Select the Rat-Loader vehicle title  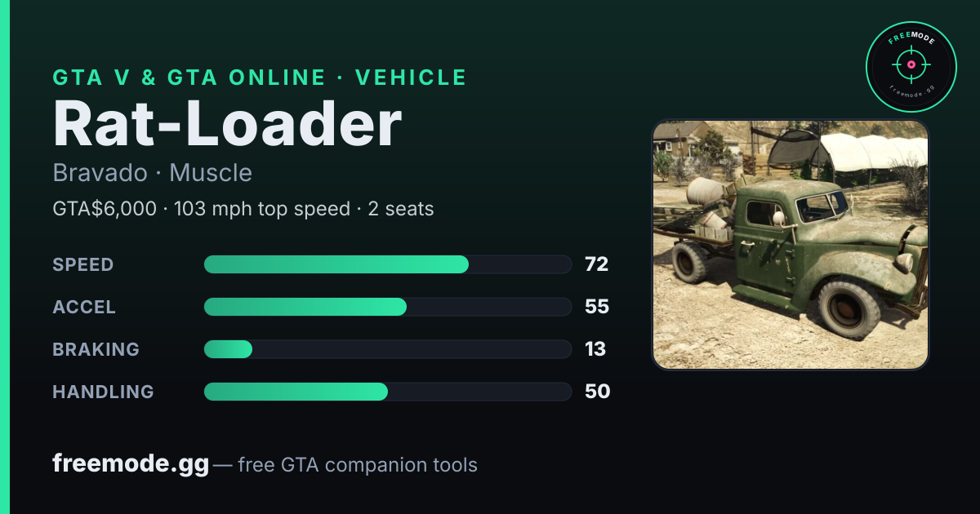(227, 124)
